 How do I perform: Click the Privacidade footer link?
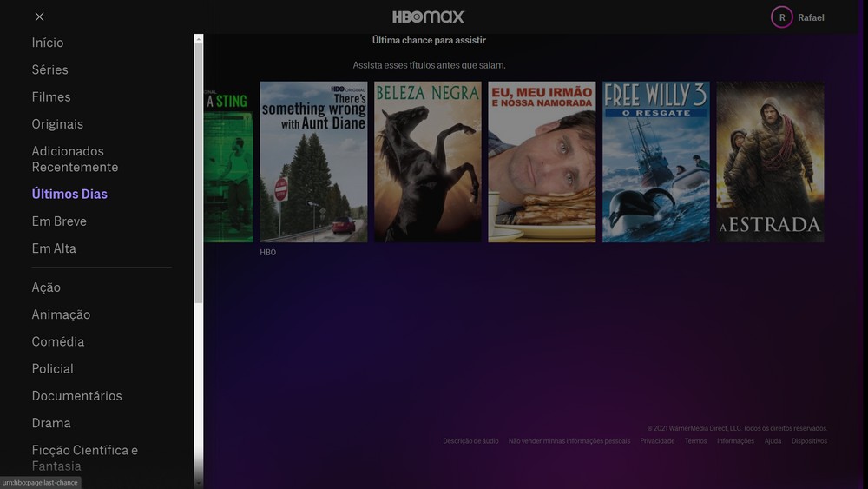click(657, 441)
